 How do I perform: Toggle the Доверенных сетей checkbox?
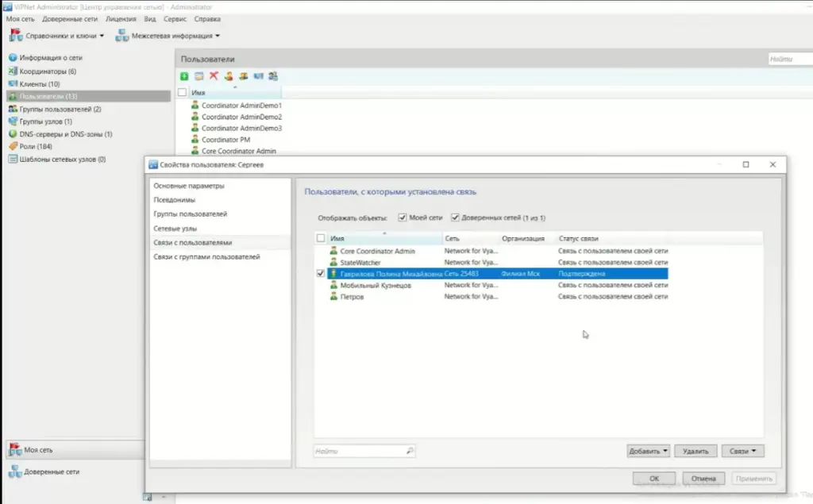point(455,217)
